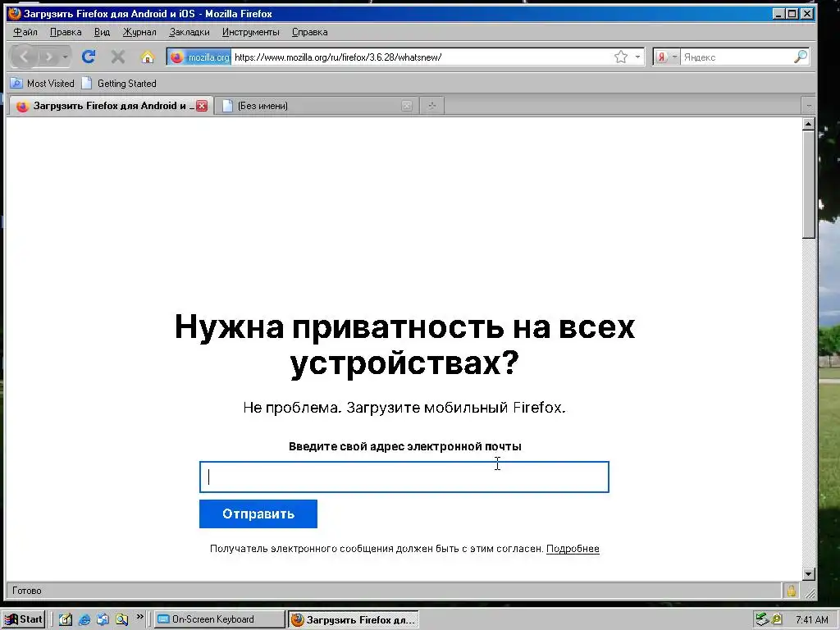Viewport: 840px width, 630px height.
Task: Open the Правка menu
Action: coord(66,32)
